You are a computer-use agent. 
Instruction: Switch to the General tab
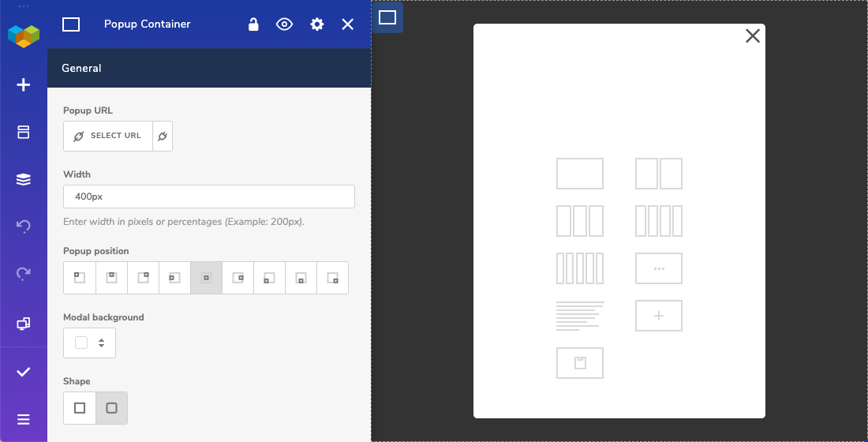point(81,68)
